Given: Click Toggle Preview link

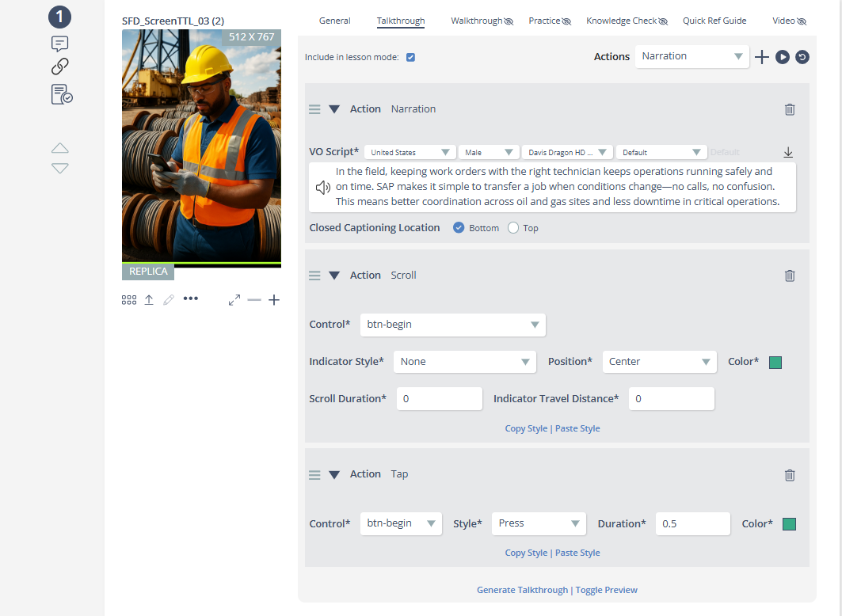Looking at the screenshot, I should coord(606,590).
